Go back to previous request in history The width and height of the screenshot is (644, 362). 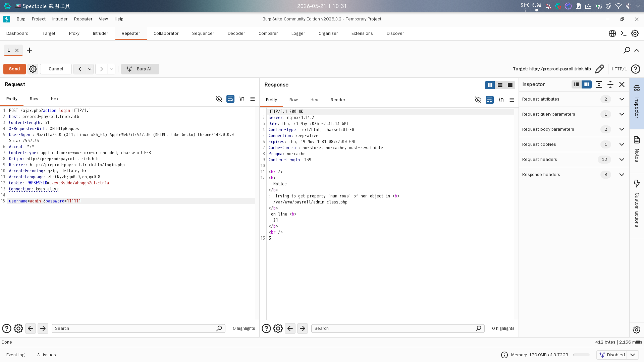pos(80,69)
